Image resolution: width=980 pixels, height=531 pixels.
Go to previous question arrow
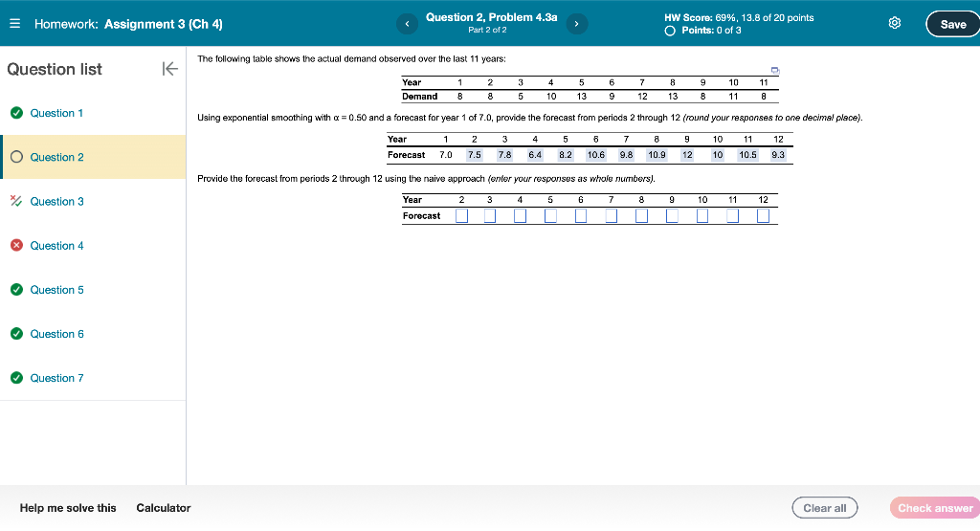pyautogui.click(x=407, y=24)
